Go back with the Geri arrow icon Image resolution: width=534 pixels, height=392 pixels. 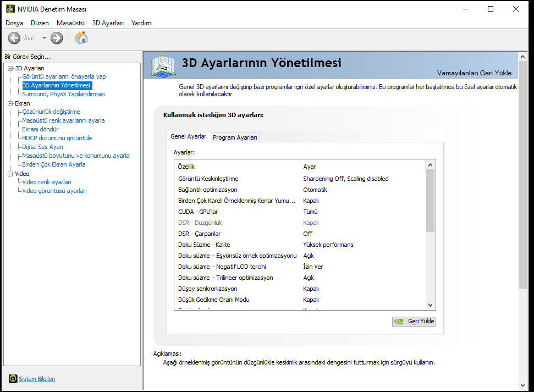[x=14, y=38]
